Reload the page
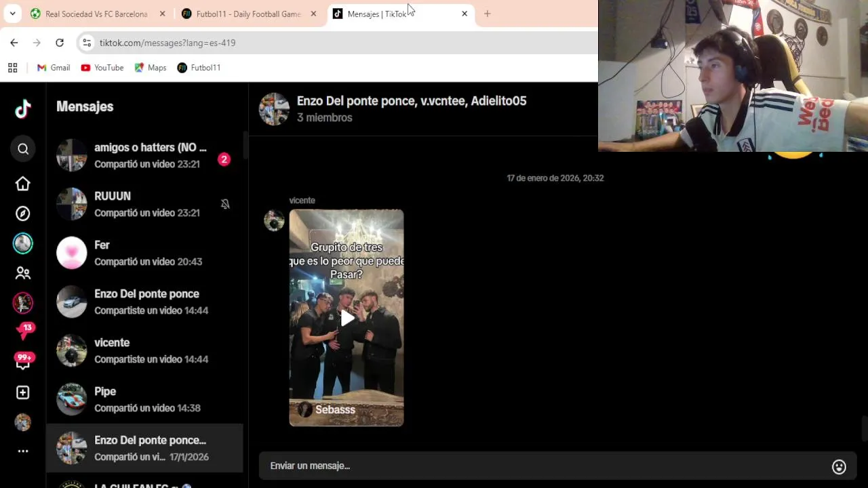 (60, 43)
